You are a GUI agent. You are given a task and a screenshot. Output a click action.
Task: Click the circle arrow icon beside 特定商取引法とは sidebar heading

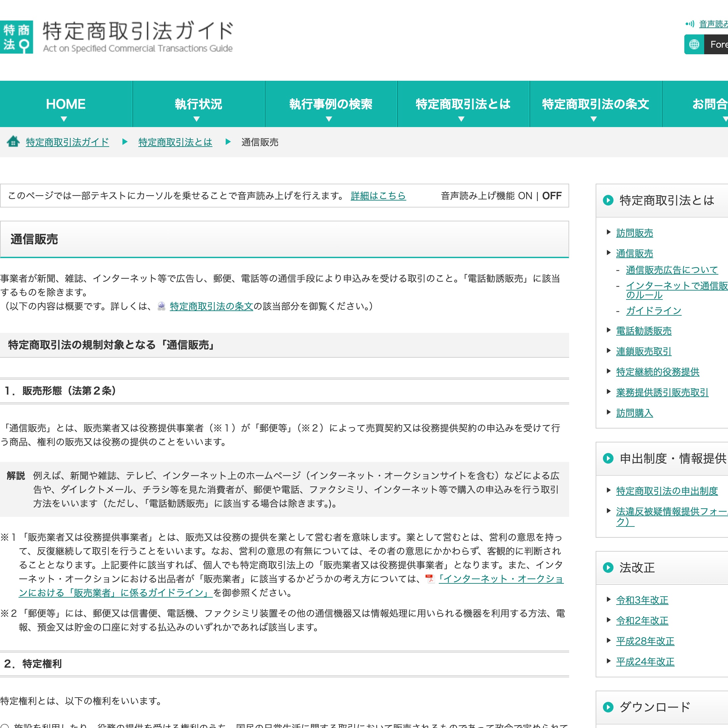pyautogui.click(x=608, y=200)
